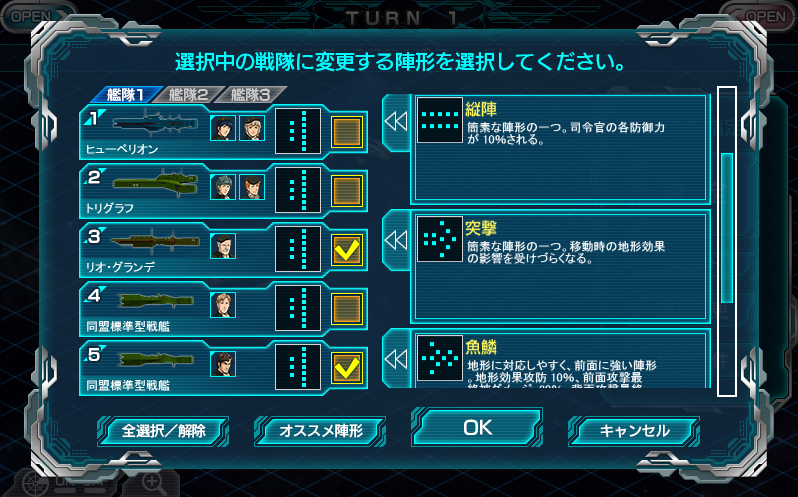Image resolution: width=798 pixels, height=497 pixels.
Task: Switch to the 艦隊3 tab
Action: pos(250,95)
